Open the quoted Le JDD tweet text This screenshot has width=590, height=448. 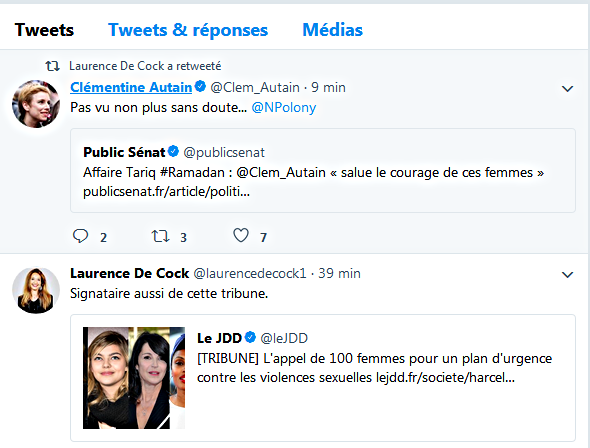374,368
